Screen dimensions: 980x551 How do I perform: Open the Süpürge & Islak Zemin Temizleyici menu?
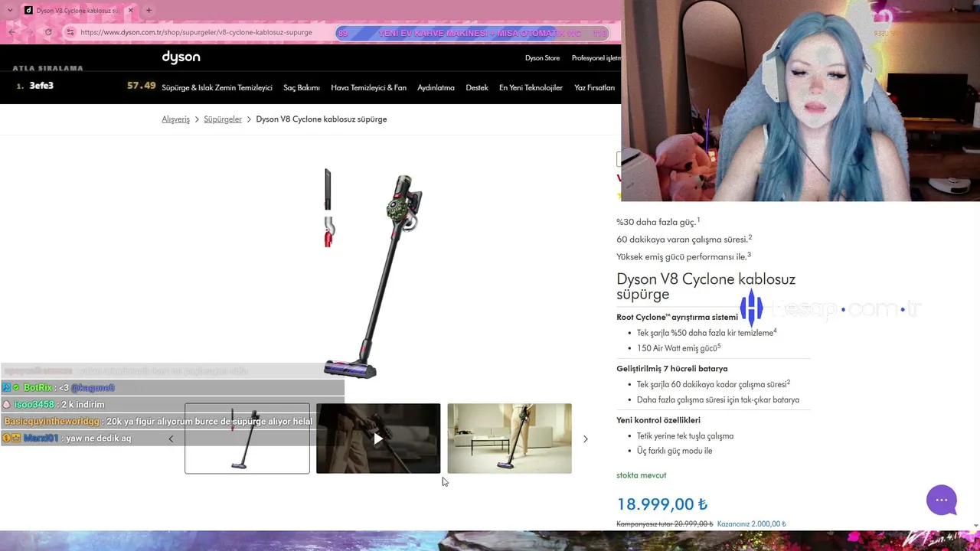217,88
